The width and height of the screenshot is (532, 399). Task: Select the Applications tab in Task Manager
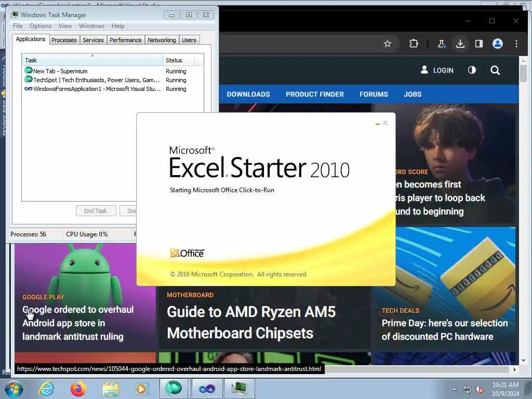pos(31,39)
